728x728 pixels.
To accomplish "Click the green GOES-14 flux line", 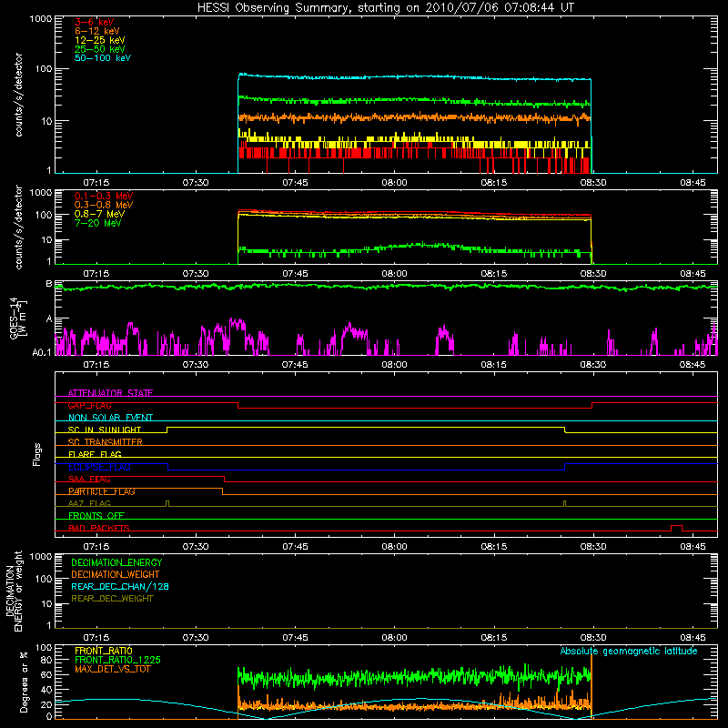I will click(x=385, y=287).
